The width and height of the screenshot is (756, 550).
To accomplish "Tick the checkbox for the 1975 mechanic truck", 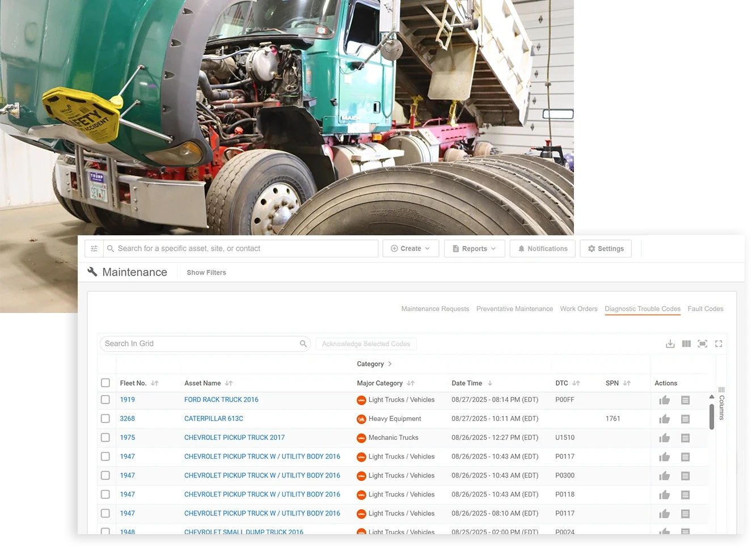I will pyautogui.click(x=105, y=438).
